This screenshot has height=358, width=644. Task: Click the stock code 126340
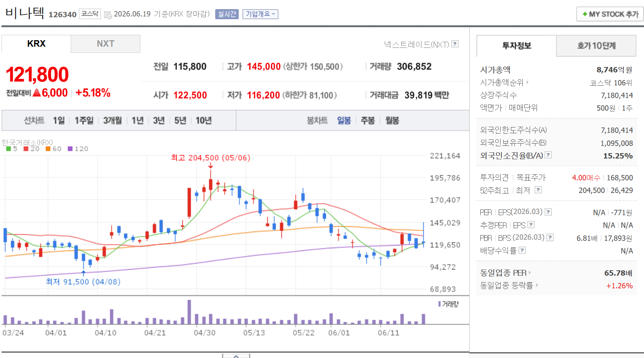tap(63, 15)
